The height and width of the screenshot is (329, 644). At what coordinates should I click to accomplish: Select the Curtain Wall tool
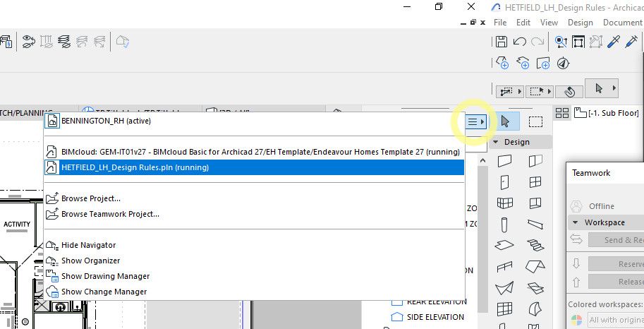pos(505,203)
